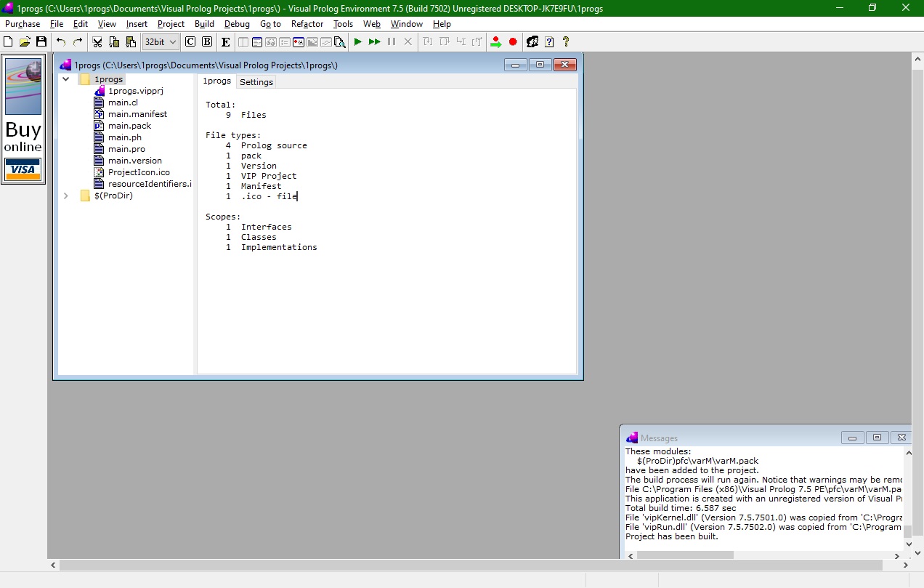This screenshot has width=924, height=588.
Task: Open the View menu
Action: (107, 24)
